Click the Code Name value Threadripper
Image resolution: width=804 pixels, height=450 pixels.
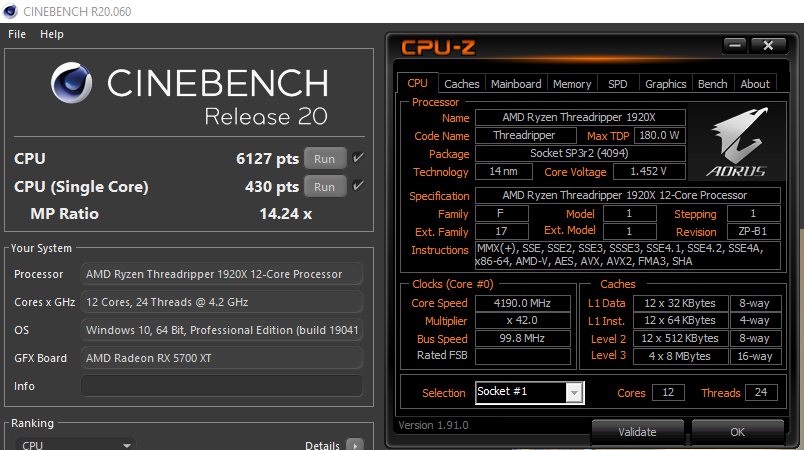point(526,135)
